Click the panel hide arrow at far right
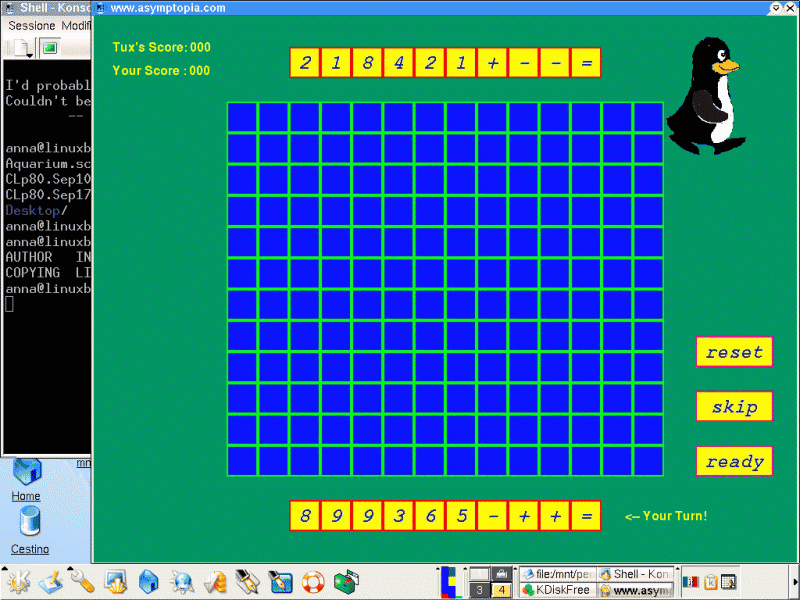The width and height of the screenshot is (800, 600). click(x=796, y=582)
